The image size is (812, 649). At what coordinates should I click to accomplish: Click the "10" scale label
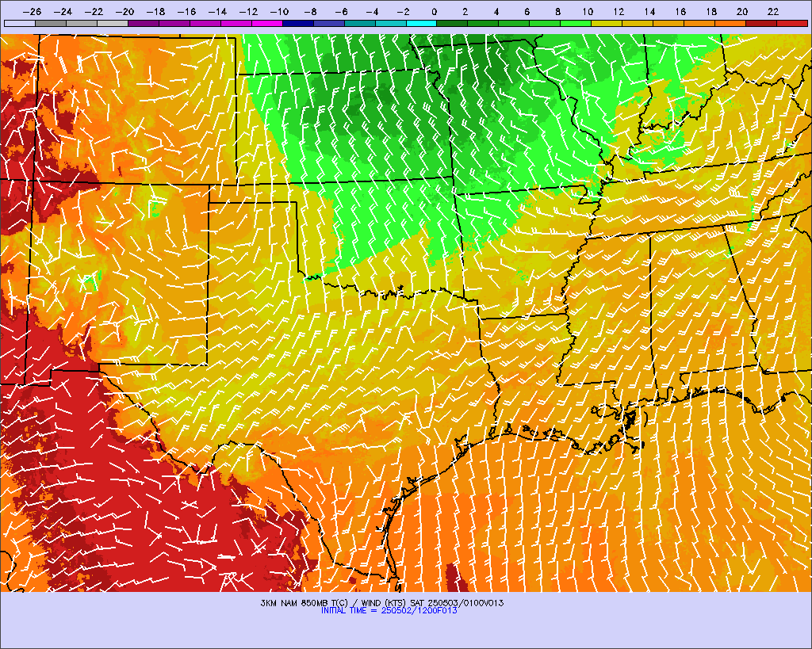(x=588, y=11)
